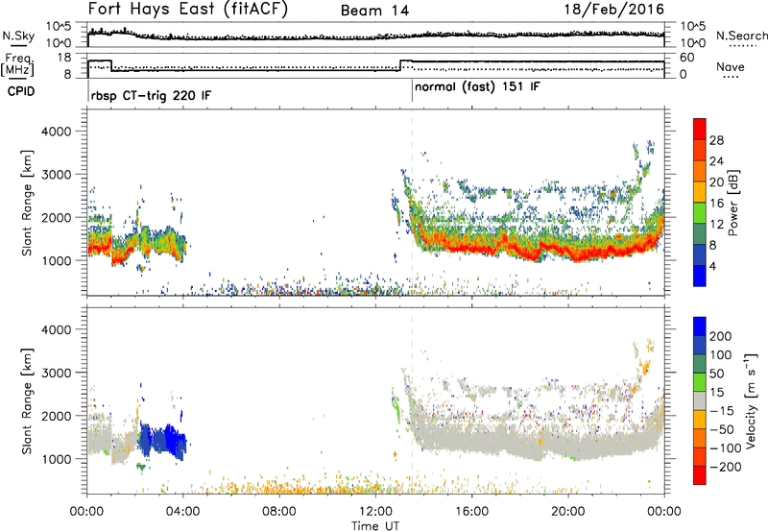Click the 'CPID' row label
The image size is (768, 532).
[x=21, y=91]
